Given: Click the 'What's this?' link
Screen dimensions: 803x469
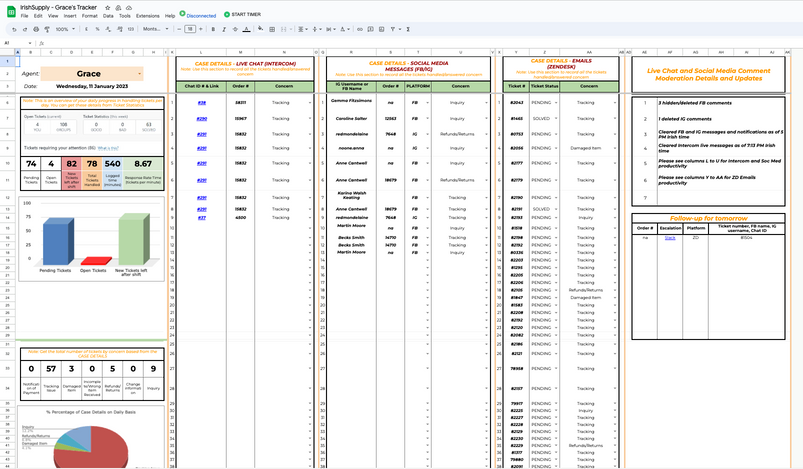Looking at the screenshot, I should [107, 147].
